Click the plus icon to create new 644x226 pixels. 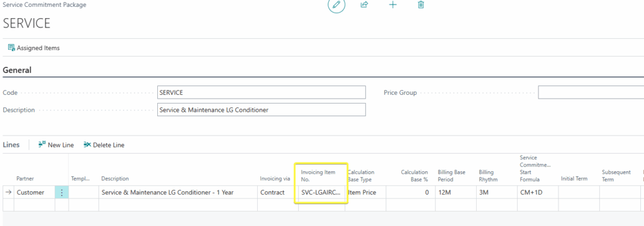(392, 5)
